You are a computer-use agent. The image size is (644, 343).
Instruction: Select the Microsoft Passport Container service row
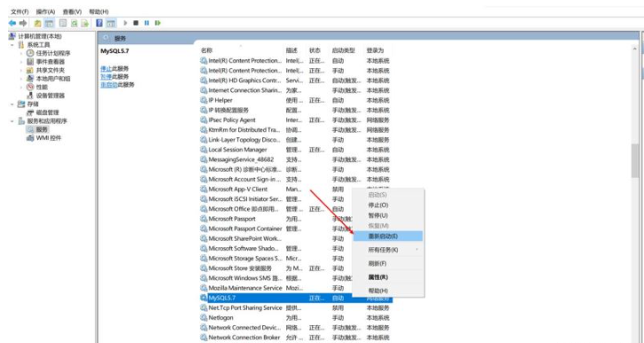[x=296, y=229]
